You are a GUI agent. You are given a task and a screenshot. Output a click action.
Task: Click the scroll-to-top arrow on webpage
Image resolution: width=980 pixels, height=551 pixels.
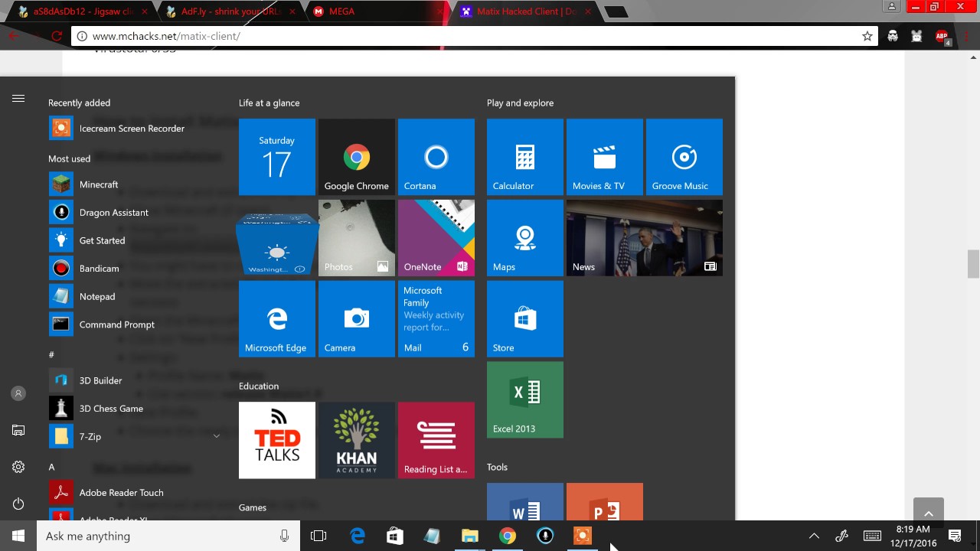[x=928, y=513]
